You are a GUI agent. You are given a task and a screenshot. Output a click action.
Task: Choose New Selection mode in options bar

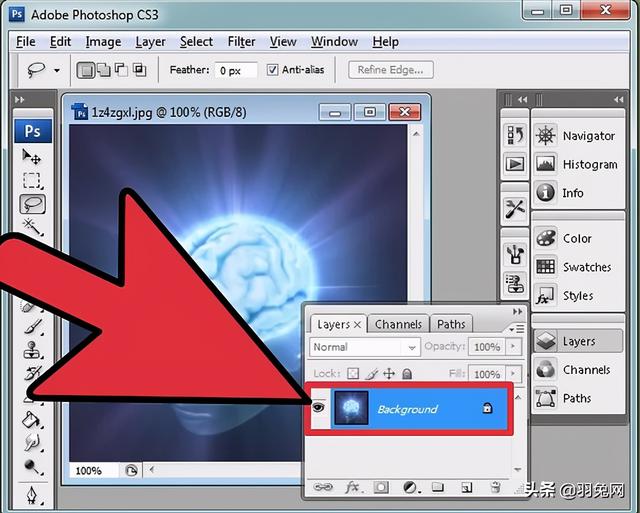point(86,70)
